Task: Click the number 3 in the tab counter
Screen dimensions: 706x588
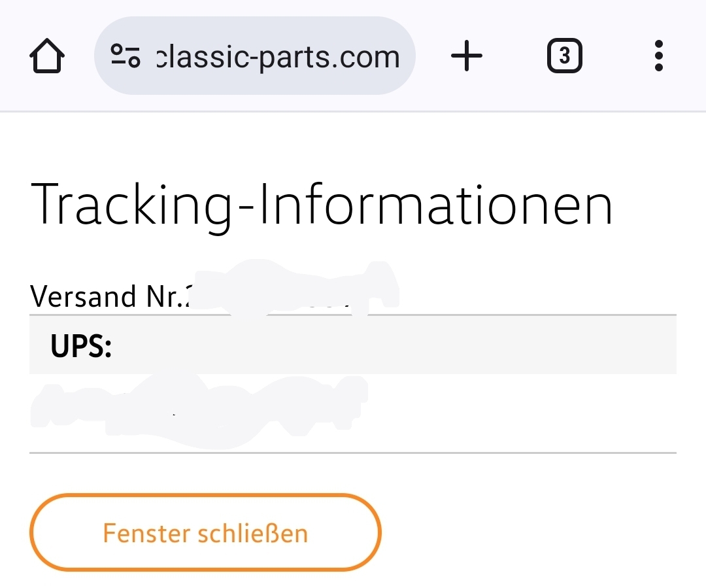Action: 564,56
